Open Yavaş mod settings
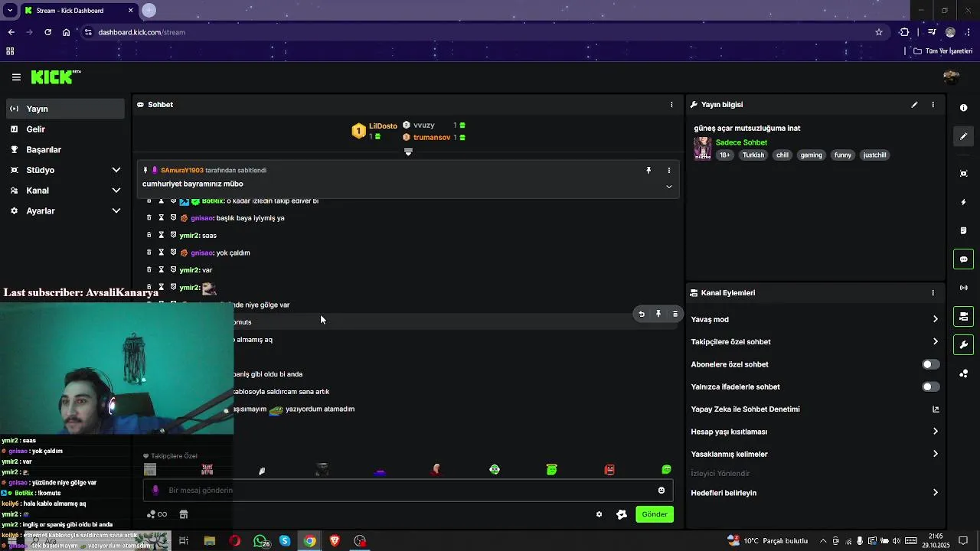 [x=815, y=319]
